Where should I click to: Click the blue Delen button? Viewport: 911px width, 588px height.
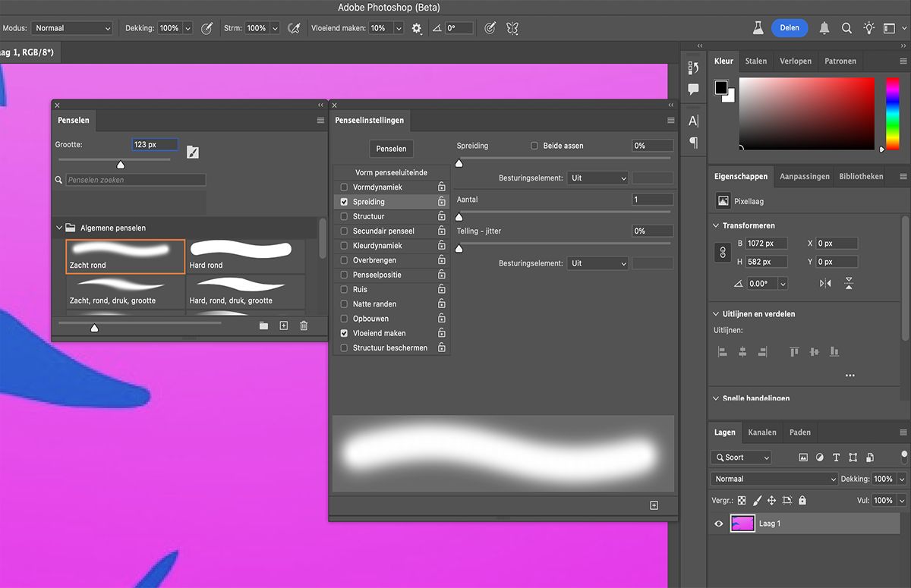[790, 28]
